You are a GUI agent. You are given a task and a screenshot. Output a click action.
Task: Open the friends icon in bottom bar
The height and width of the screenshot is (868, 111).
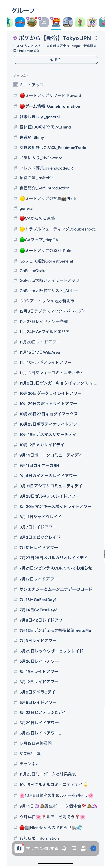[83, 848]
